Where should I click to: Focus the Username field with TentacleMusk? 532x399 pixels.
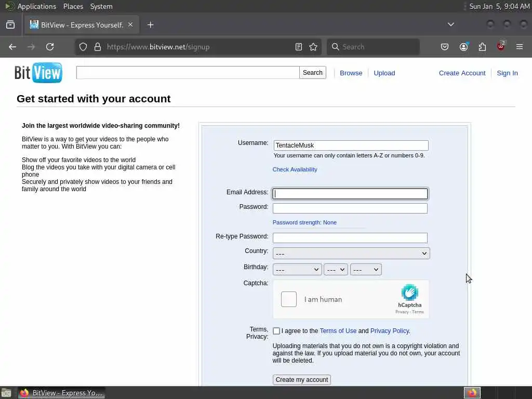351,145
